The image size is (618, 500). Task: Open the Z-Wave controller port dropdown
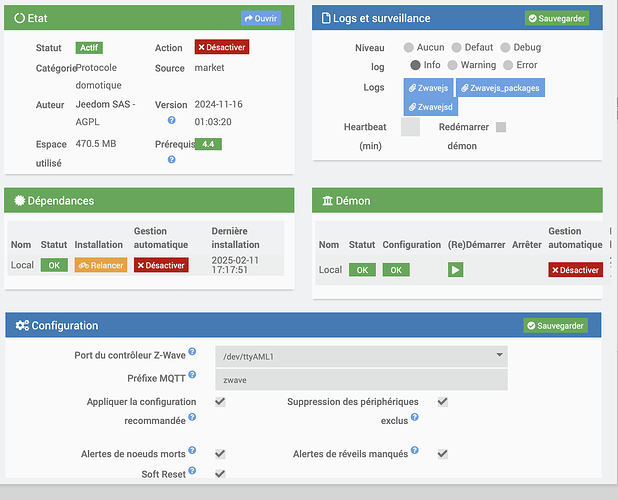361,356
